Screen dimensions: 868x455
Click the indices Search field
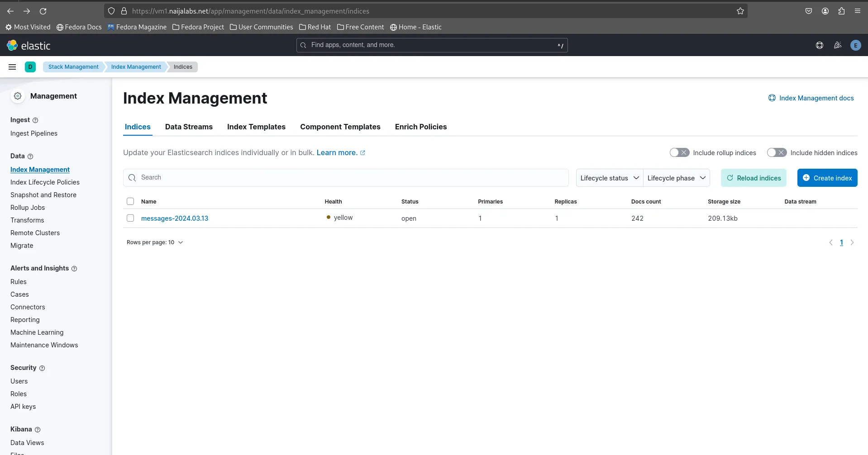pyautogui.click(x=346, y=178)
